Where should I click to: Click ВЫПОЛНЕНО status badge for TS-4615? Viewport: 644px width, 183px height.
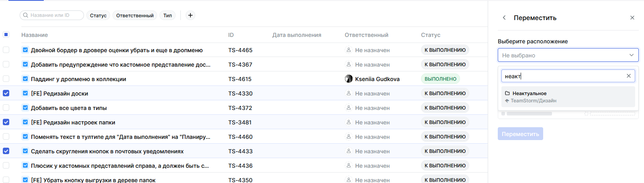pyautogui.click(x=440, y=79)
